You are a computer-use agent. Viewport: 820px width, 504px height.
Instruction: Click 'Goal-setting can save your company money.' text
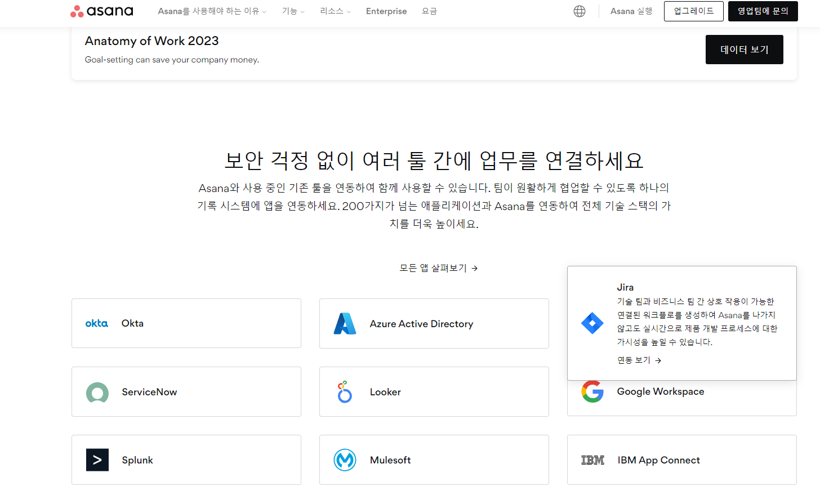[x=172, y=60]
